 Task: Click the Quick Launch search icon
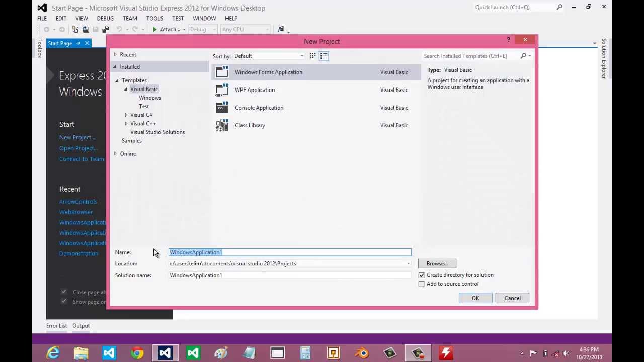click(x=559, y=7)
